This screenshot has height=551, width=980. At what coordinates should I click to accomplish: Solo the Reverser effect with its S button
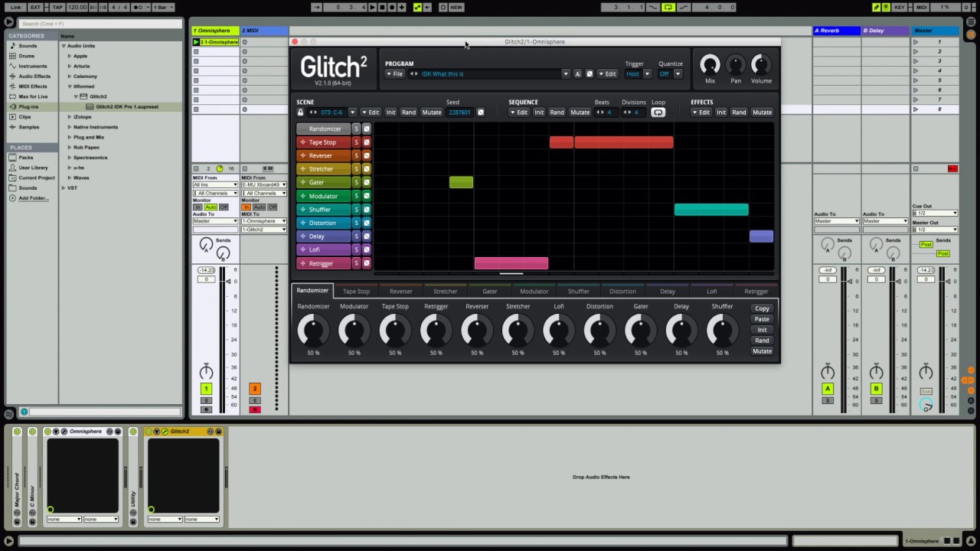click(x=356, y=155)
